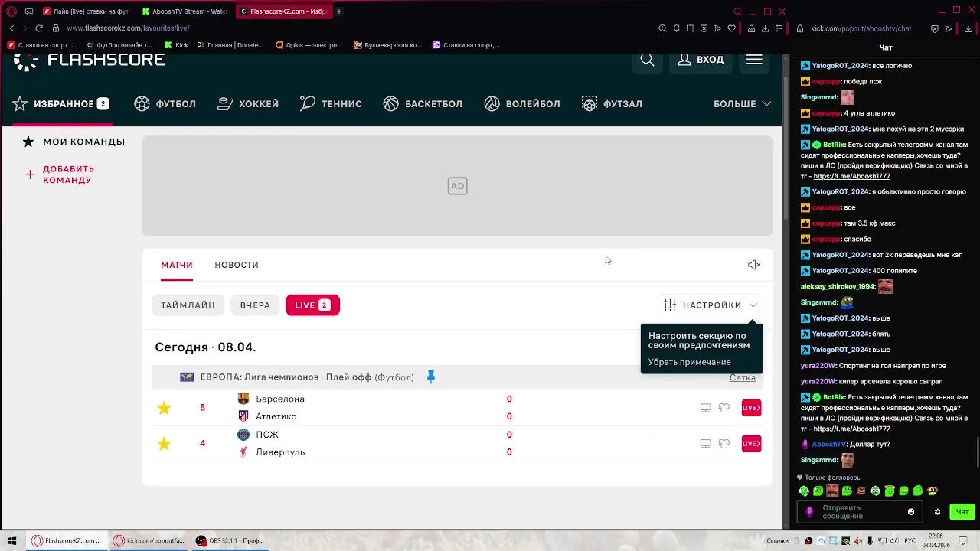Viewport: 980px width, 551px height.
Task: Open Футбол онлайн bookmark
Action: [x=119, y=45]
